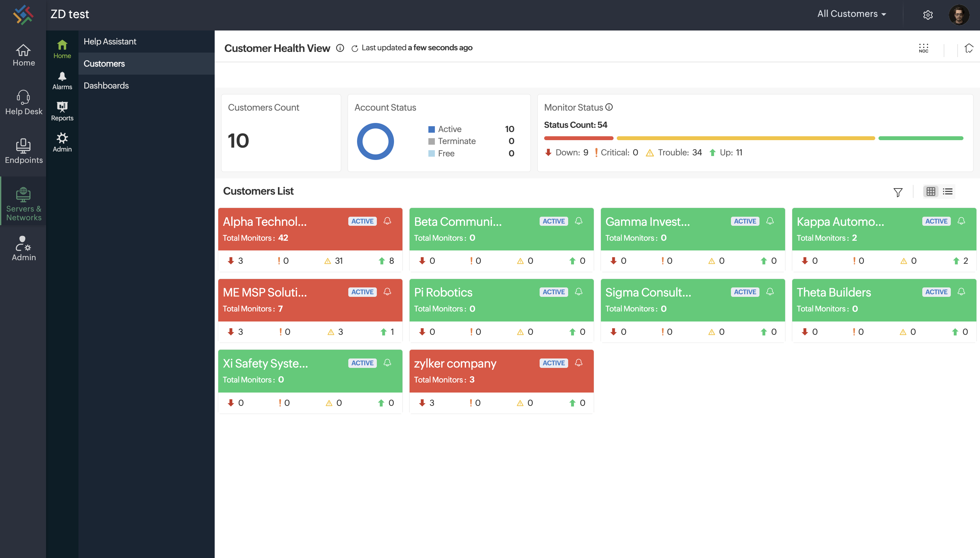Click set-as-default home page icon

click(x=969, y=48)
